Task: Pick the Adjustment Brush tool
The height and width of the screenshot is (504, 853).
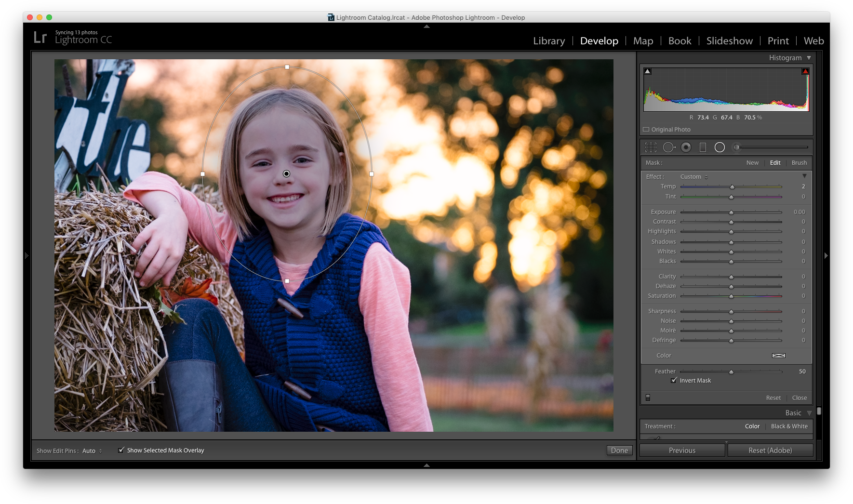Action: coord(736,147)
